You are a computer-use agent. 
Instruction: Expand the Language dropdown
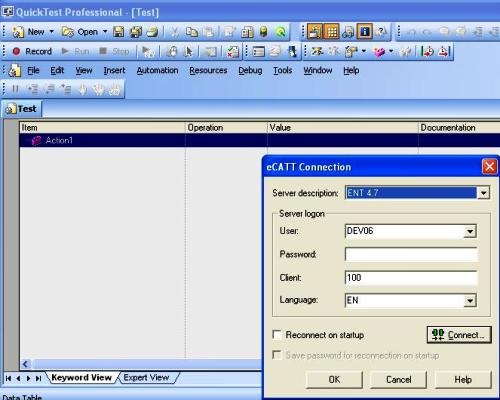coord(470,301)
